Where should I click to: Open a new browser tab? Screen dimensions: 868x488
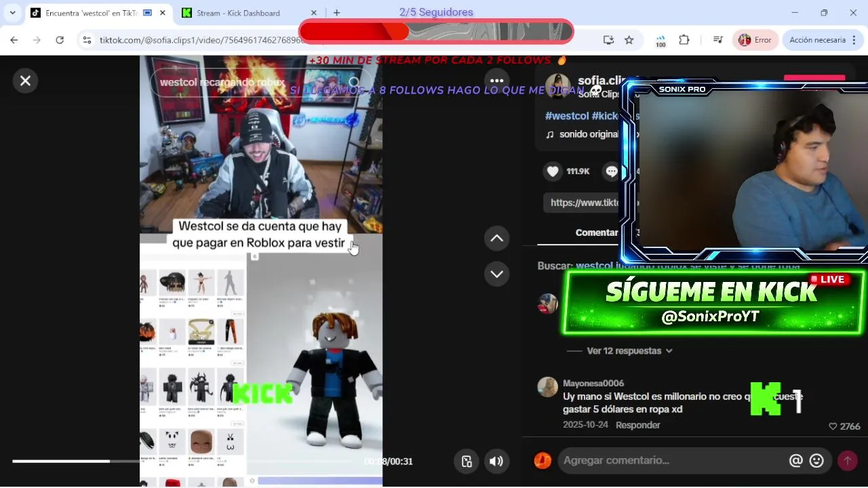pos(337,13)
